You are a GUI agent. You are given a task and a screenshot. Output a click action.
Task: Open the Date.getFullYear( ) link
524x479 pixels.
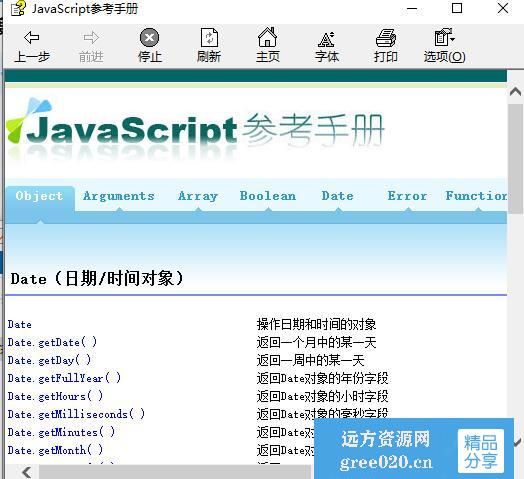tap(64, 378)
